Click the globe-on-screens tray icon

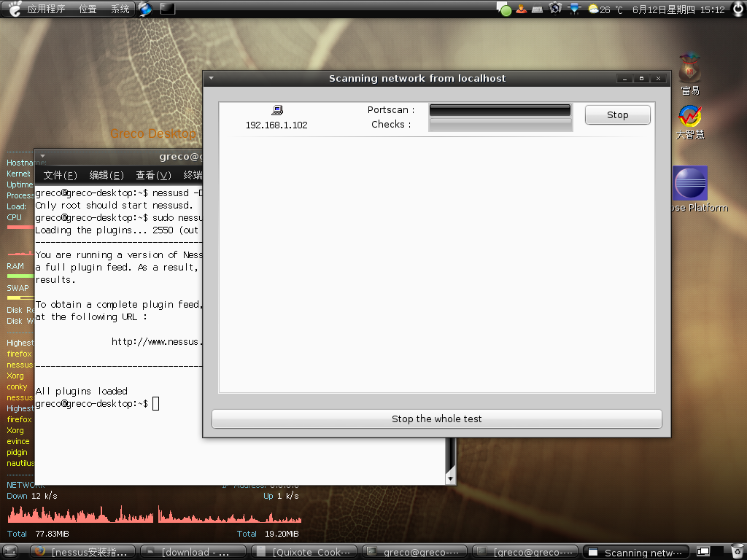(555, 9)
